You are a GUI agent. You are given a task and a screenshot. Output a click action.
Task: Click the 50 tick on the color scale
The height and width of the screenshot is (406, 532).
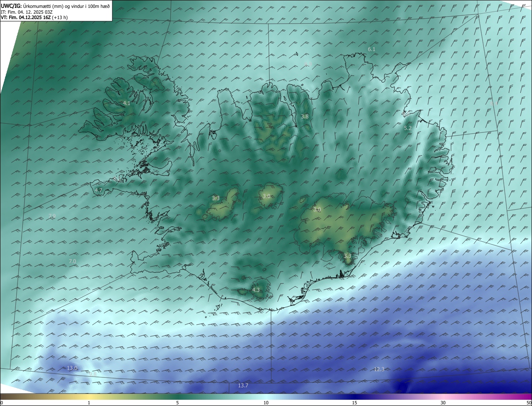click(529, 403)
